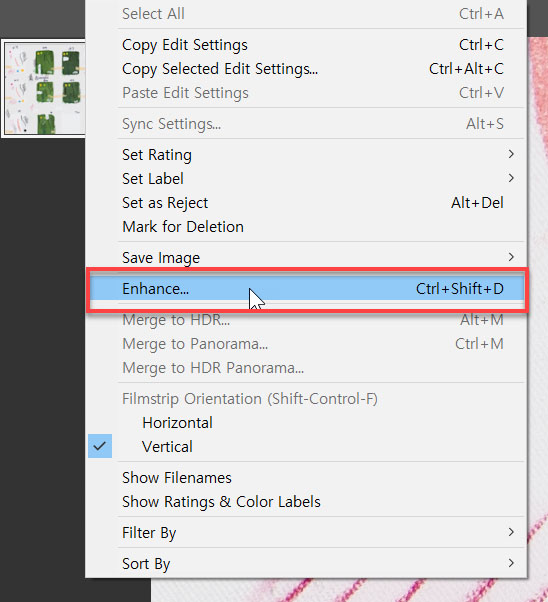Viewport: 548px width, 602px height.
Task: Expand the Save Image submenu arrow
Action: (511, 257)
